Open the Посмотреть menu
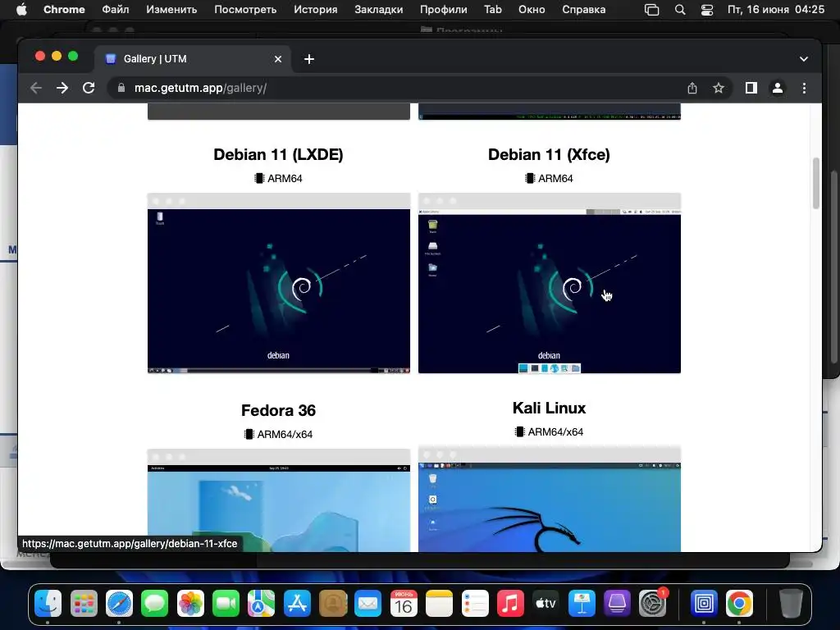 pyautogui.click(x=245, y=10)
